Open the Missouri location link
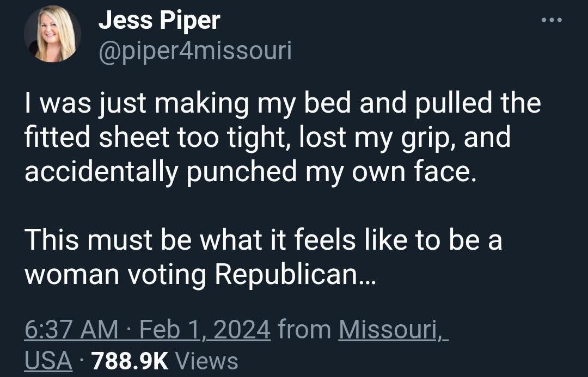This screenshot has width=588, height=377. [393, 329]
